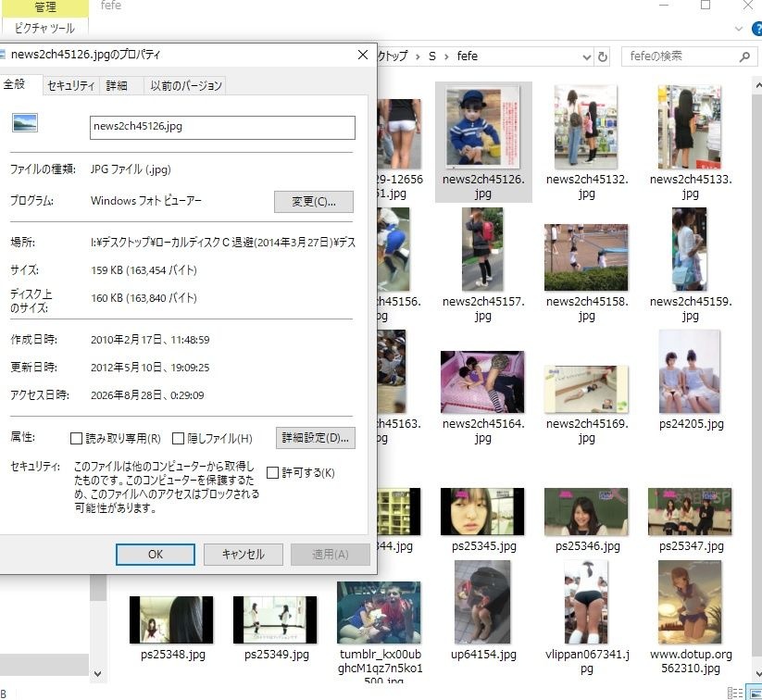Click the file type icon in the dialog
762x700 pixels.
tap(25, 123)
